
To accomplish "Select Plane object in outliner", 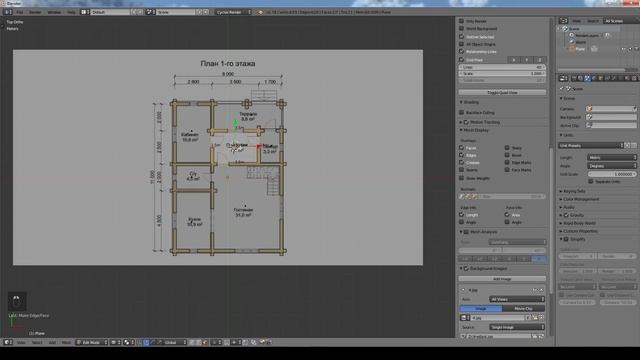I will (580, 49).
